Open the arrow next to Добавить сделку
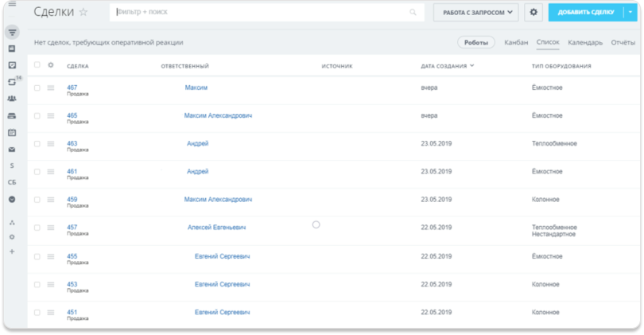This screenshot has height=335, width=644. [x=631, y=12]
